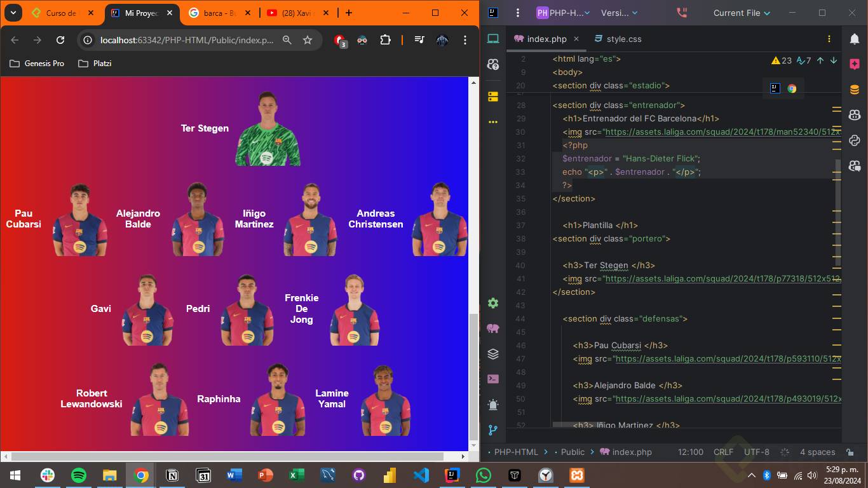
Task: Click the Robert Lewandowski player photo
Action: (159, 399)
